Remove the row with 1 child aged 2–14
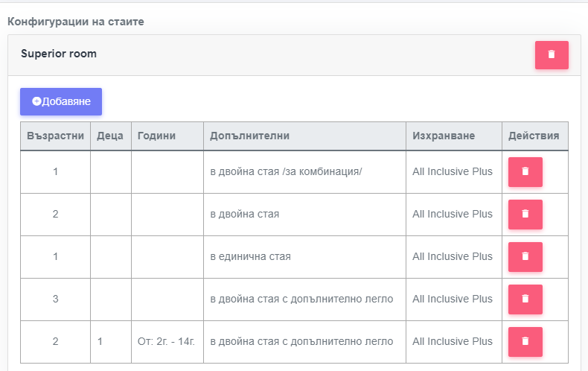This screenshot has height=371, width=588. point(525,342)
